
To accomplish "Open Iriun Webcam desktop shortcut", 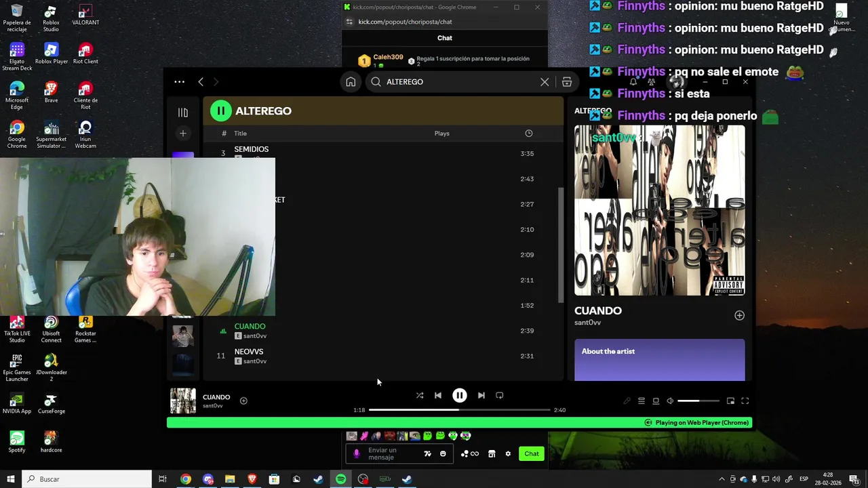I will pyautogui.click(x=85, y=135).
